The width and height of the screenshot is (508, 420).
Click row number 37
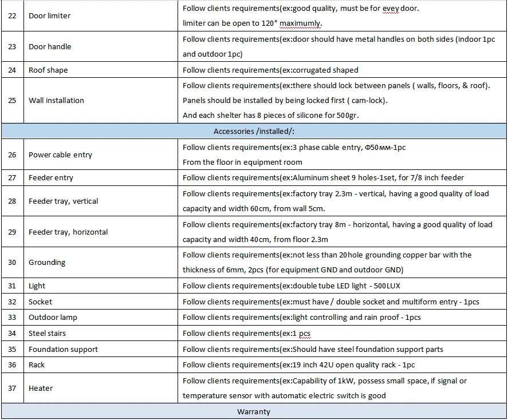[x=12, y=388]
